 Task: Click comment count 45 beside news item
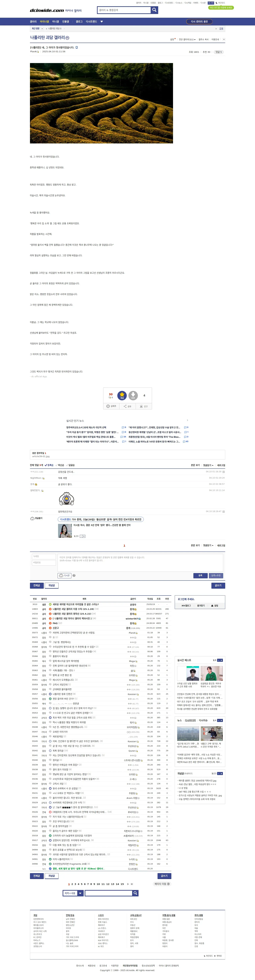point(185,441)
